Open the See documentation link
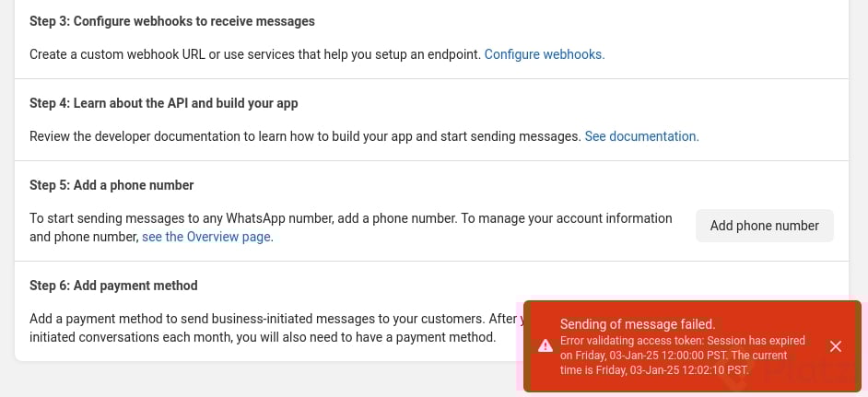 641,136
